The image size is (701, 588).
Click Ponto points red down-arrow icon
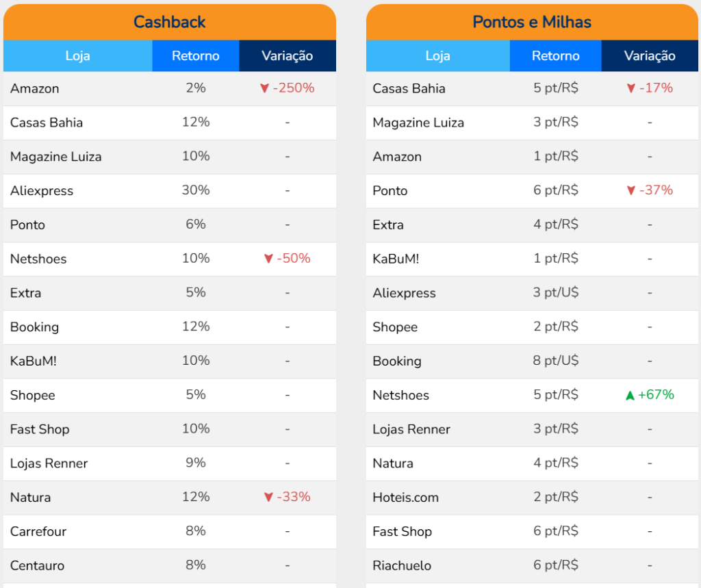click(x=631, y=190)
